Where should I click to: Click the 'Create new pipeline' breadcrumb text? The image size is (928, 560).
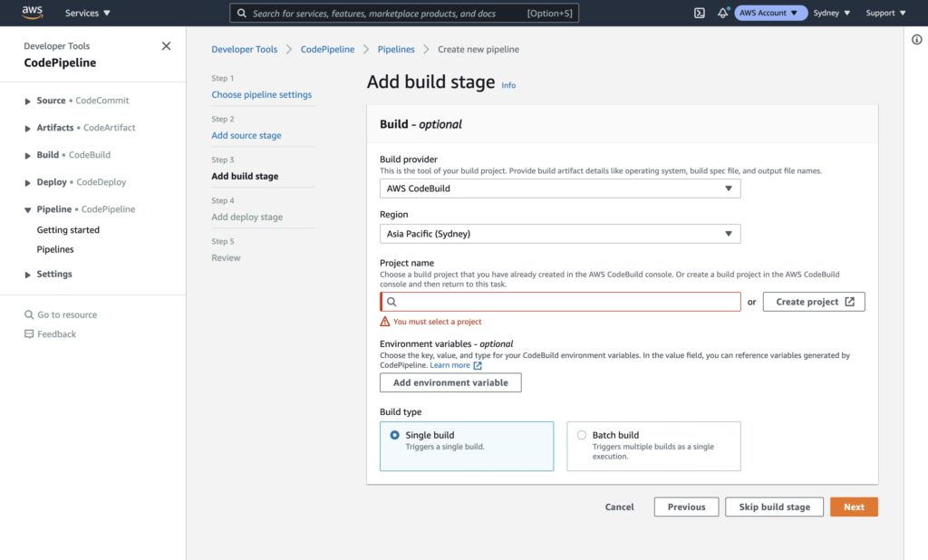pyautogui.click(x=478, y=49)
